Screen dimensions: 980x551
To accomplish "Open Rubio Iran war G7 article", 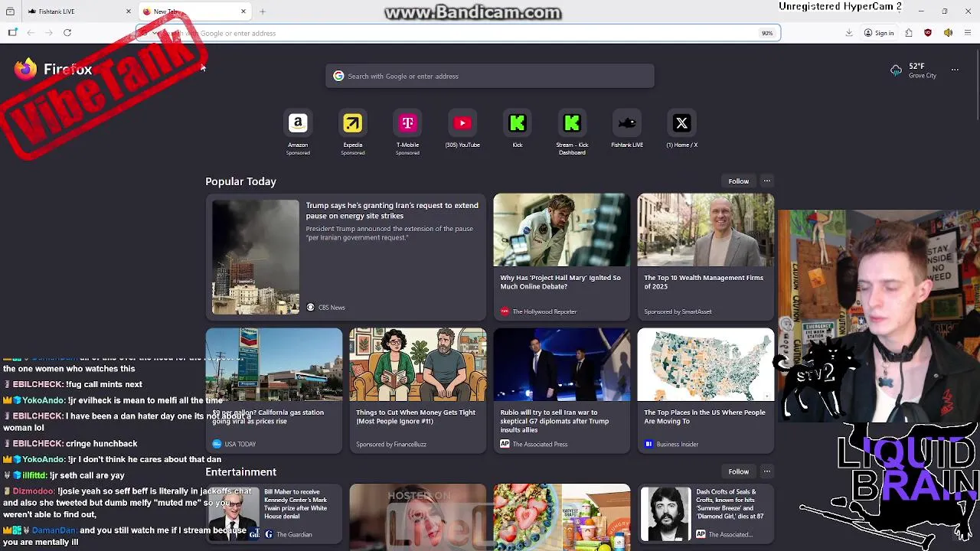I will pos(561,390).
